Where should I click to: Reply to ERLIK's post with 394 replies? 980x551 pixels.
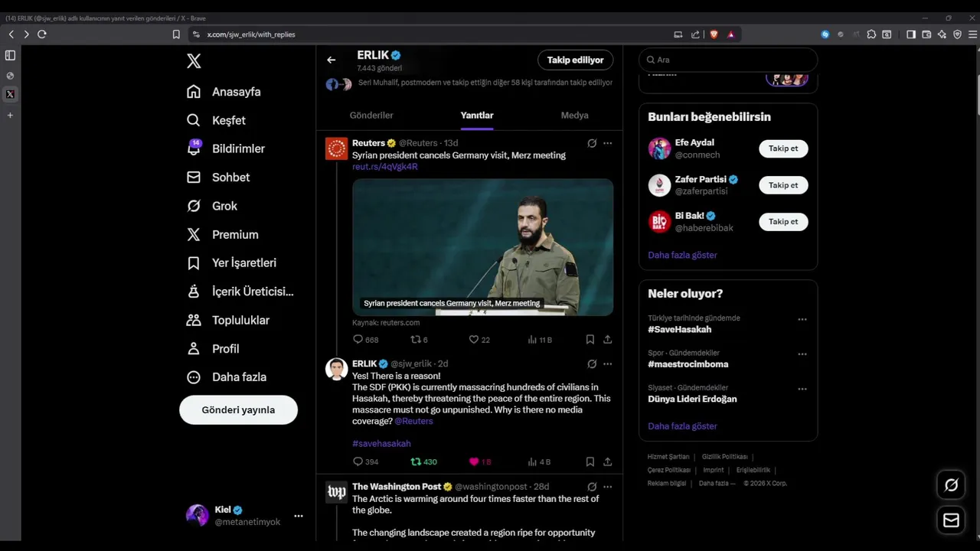coord(365,461)
